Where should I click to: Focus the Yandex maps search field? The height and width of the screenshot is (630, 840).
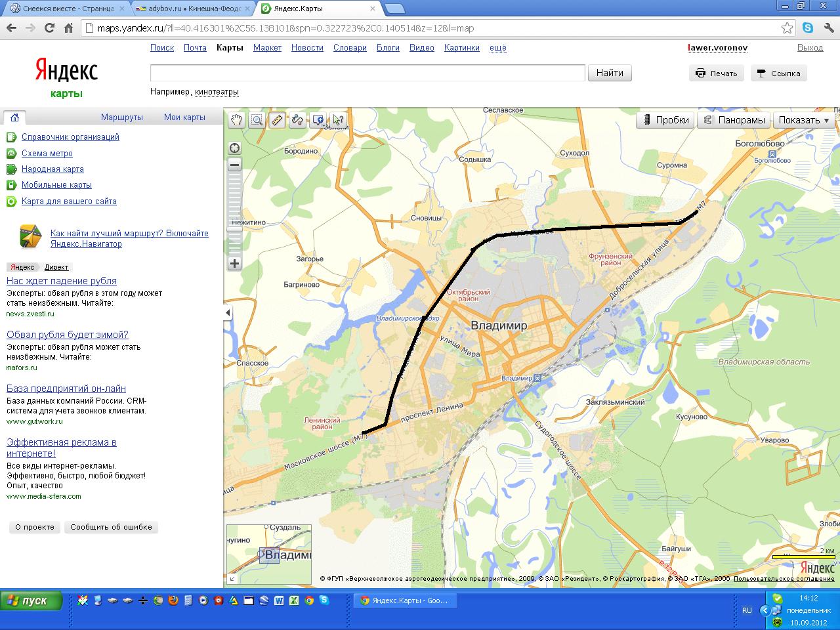click(367, 73)
